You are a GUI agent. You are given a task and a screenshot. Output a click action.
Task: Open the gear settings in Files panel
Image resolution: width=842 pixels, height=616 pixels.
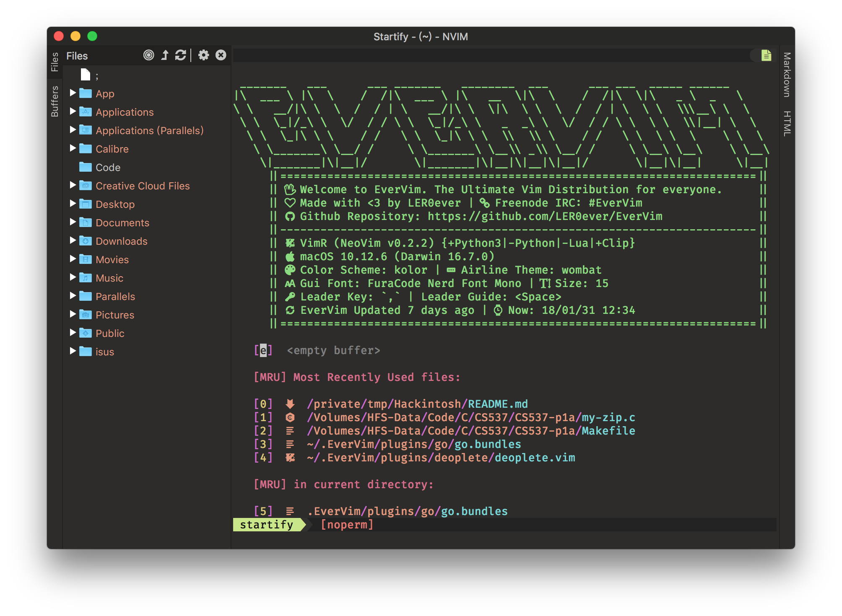point(203,55)
